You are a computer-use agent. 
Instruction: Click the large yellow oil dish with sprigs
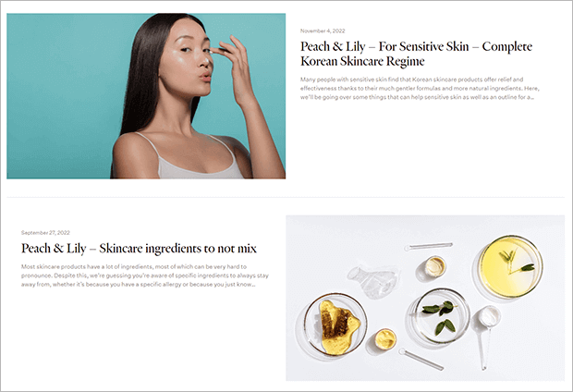(510, 266)
